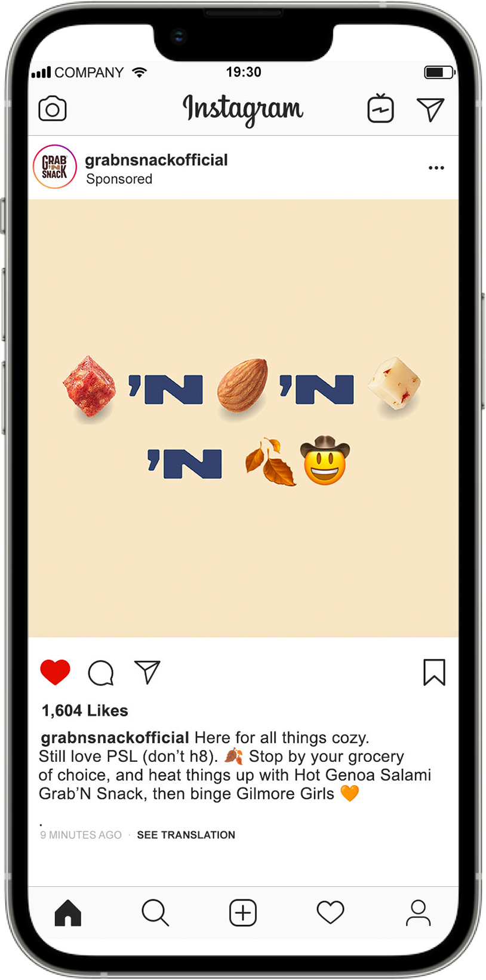This screenshot has width=486, height=980.
Task: Create new post with plus icon
Action: [243, 912]
